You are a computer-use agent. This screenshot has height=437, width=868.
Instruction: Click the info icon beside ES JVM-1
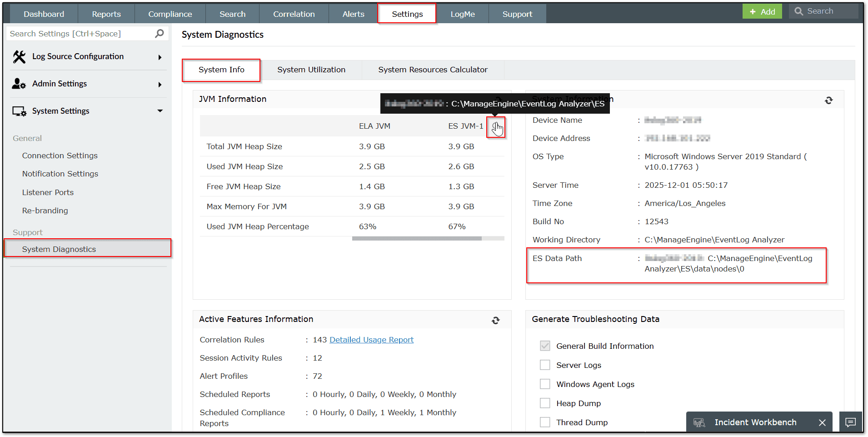(495, 126)
